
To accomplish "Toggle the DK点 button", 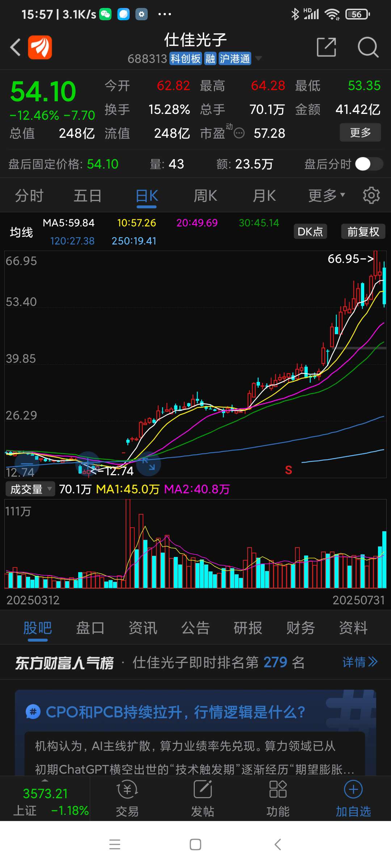I will pos(310,231).
